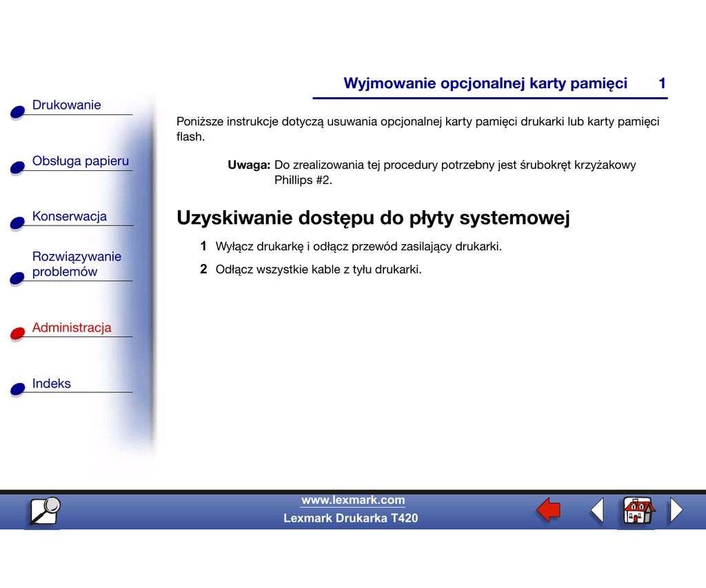The image size is (706, 588).
Task: Open the magnifying glass search icon
Action: 44,511
